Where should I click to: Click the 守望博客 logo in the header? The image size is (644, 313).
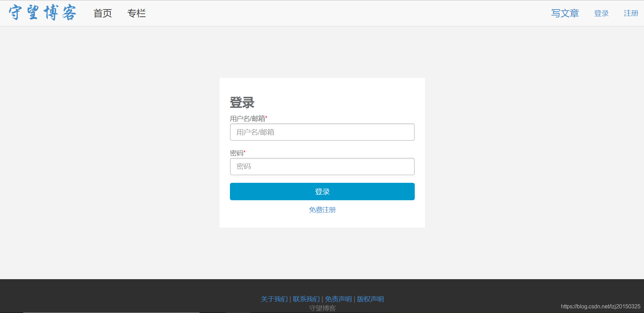pos(42,13)
